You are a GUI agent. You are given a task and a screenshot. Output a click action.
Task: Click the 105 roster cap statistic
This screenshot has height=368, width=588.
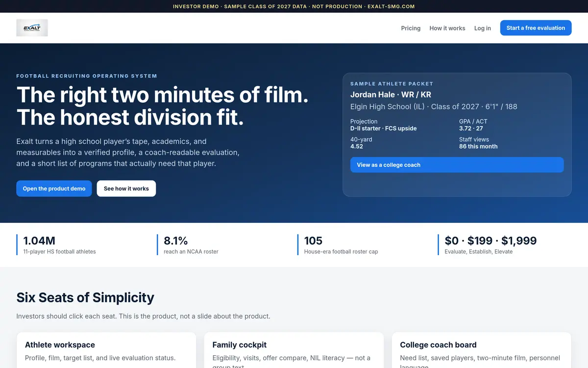[x=313, y=240]
